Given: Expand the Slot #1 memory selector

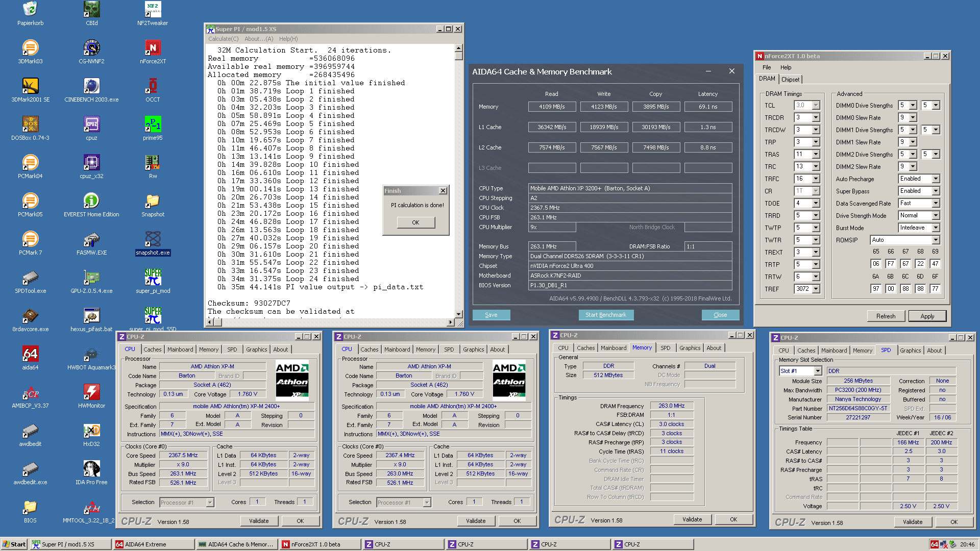Looking at the screenshot, I should [x=818, y=371].
